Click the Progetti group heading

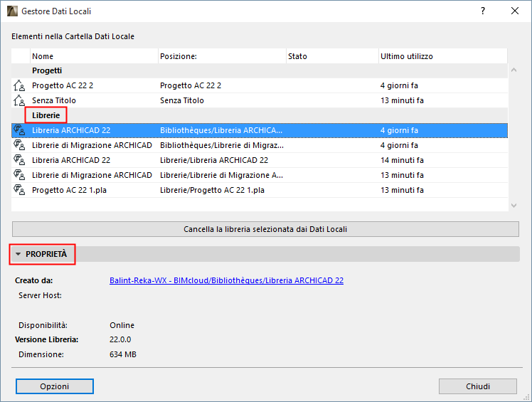pyautogui.click(x=47, y=70)
